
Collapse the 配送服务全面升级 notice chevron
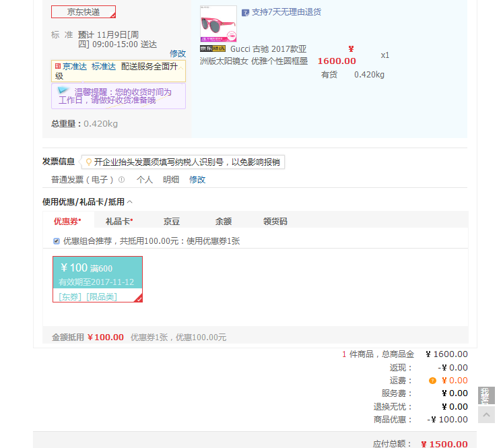tap(181, 68)
